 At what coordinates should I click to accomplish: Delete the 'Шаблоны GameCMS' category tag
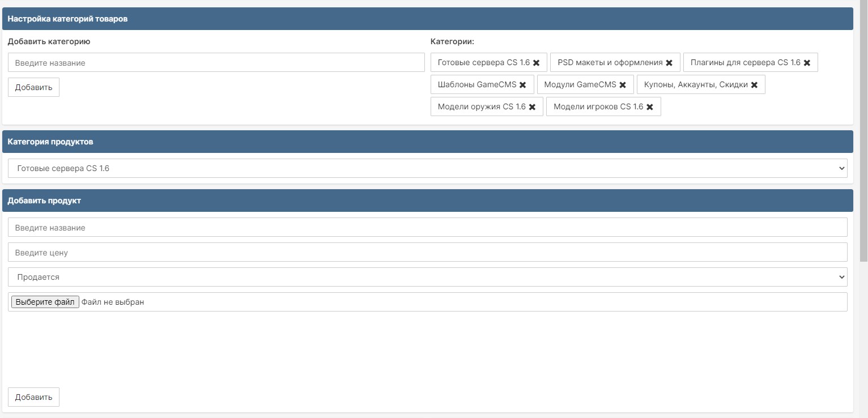[x=523, y=85]
